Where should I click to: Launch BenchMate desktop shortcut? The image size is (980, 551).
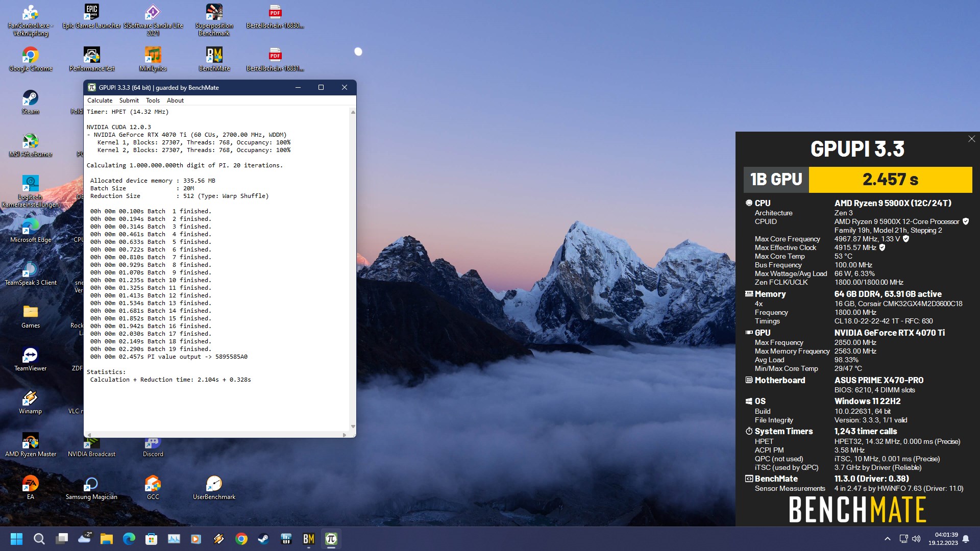[214, 59]
